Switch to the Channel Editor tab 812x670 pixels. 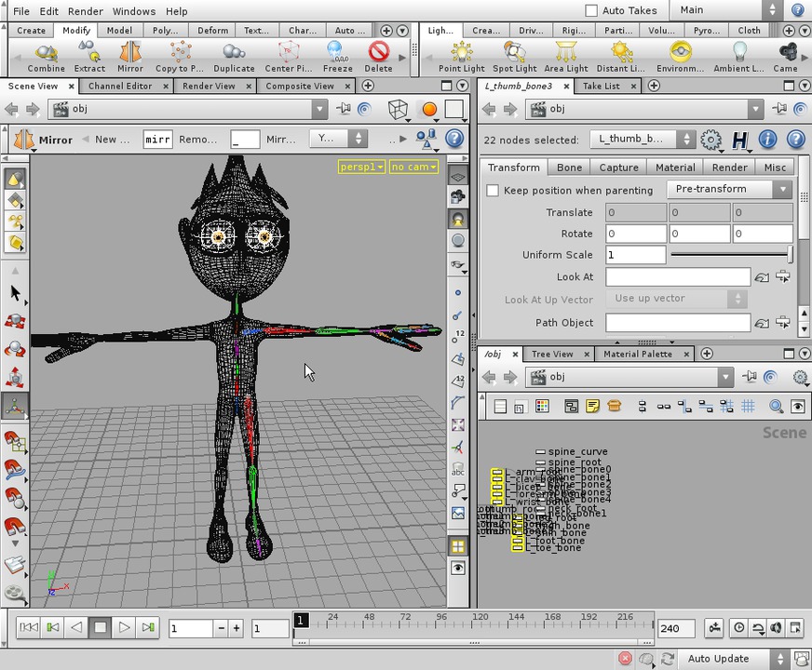point(119,87)
